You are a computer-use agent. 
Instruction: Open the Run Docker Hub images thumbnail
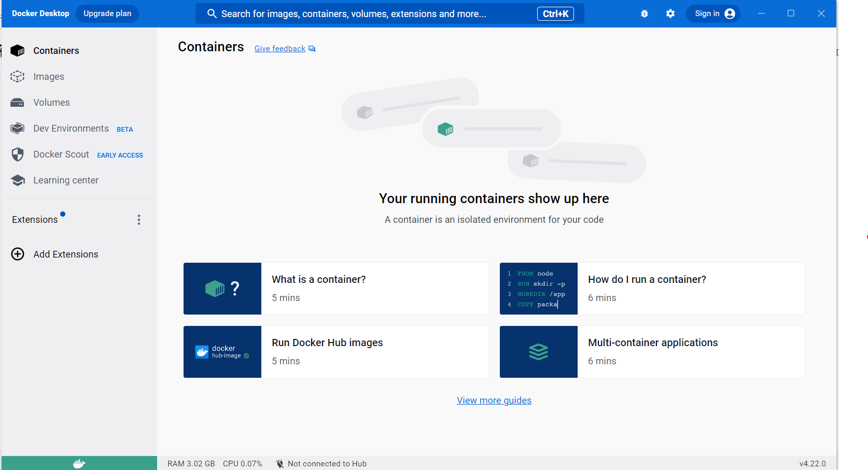pyautogui.click(x=222, y=352)
